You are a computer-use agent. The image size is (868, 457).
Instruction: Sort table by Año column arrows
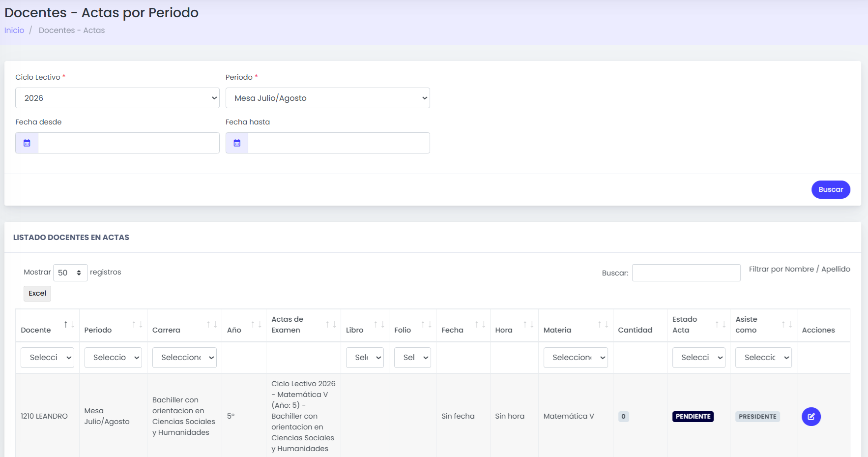pyautogui.click(x=256, y=325)
